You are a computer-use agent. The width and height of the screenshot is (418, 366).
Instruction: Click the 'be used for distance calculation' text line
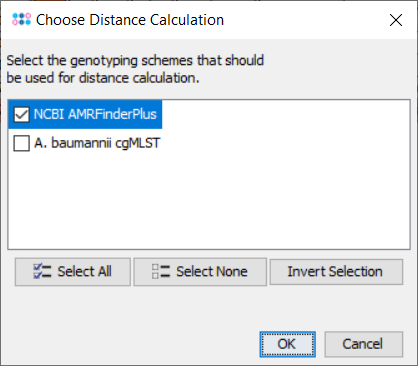[103, 78]
